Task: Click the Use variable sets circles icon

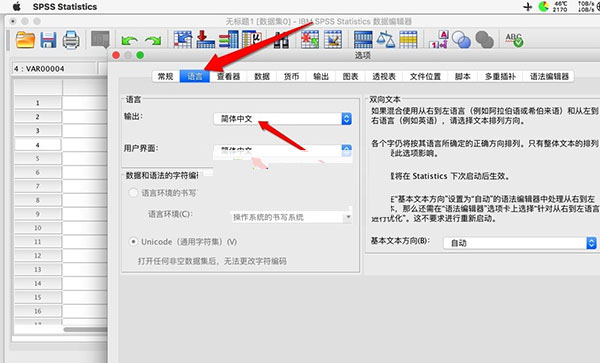Action: coord(461,40)
